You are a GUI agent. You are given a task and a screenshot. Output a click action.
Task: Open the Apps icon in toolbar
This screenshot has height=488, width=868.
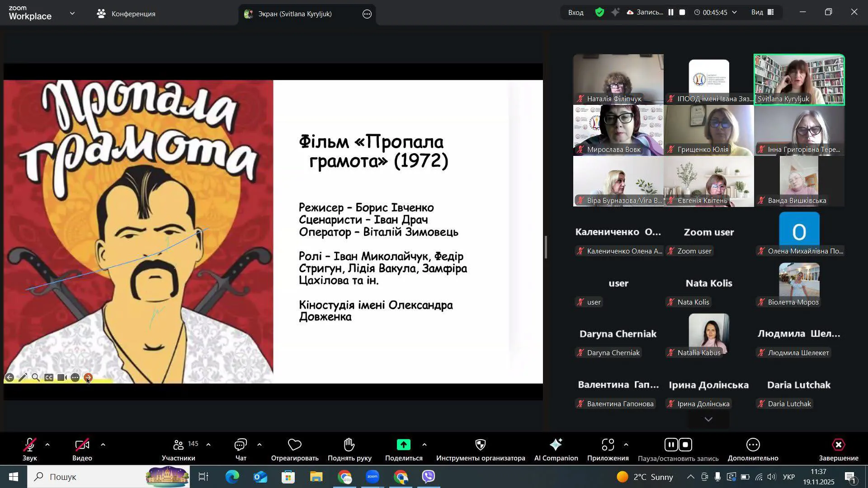pos(608,445)
